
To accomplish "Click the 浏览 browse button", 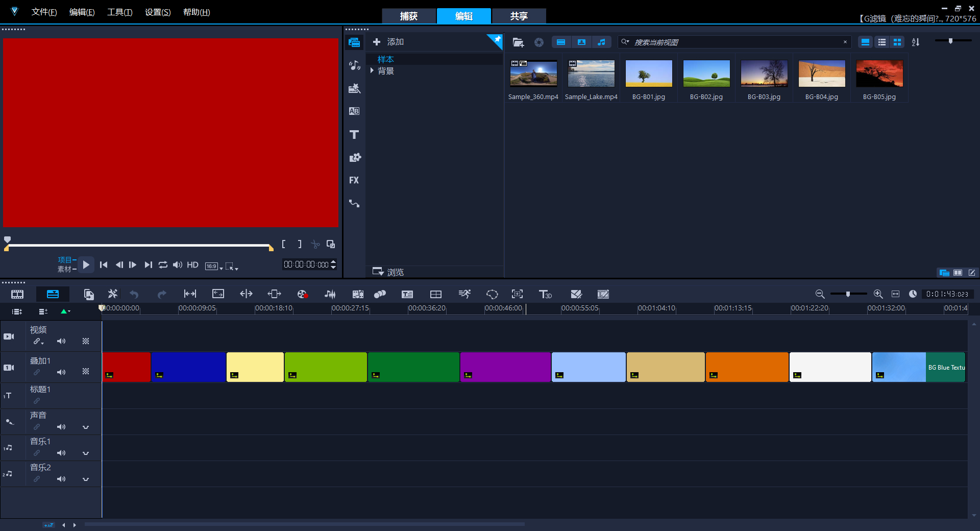I will (388, 272).
